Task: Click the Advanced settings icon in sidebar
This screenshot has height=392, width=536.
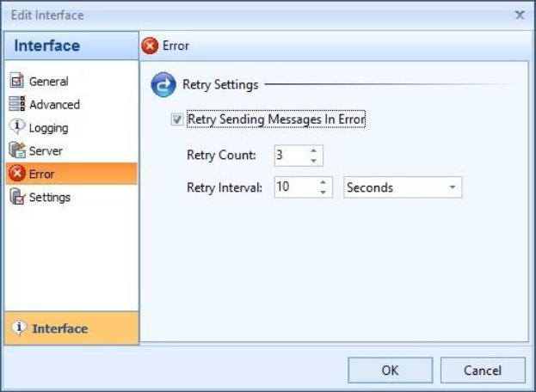Action: pos(16,105)
